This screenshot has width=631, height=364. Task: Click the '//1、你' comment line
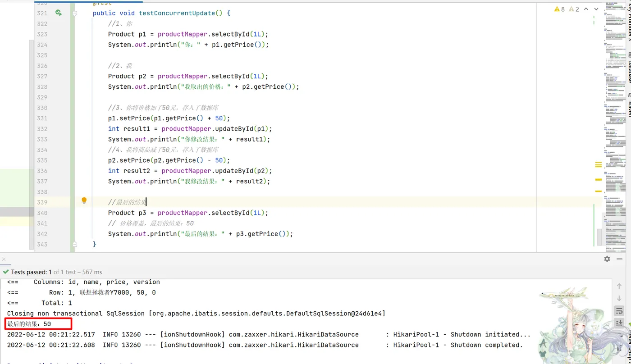(120, 23)
